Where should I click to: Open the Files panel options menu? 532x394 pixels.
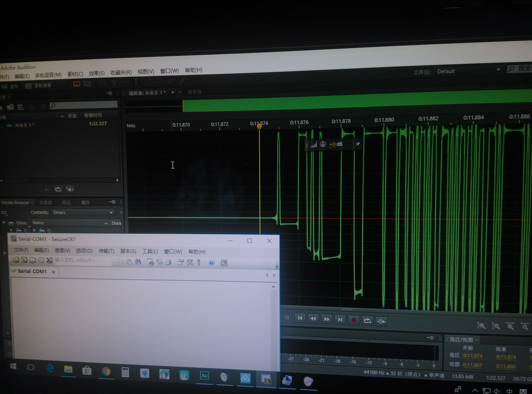tap(110, 93)
